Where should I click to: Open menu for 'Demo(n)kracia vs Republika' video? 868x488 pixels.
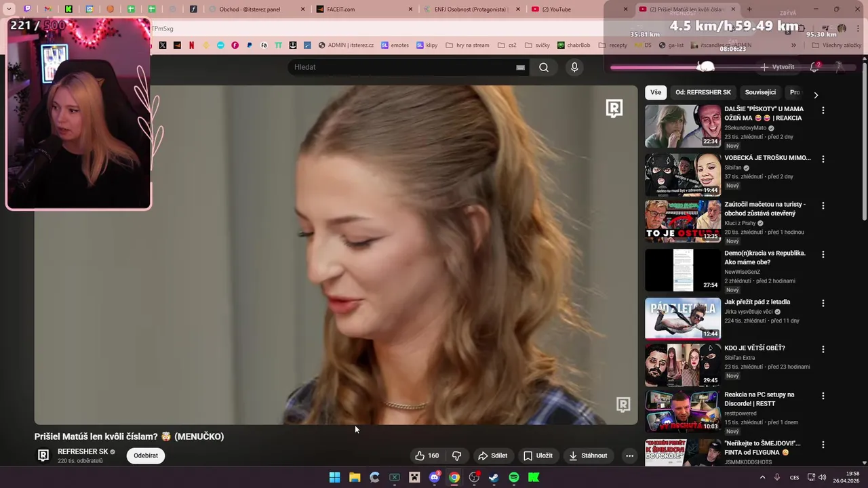click(823, 254)
